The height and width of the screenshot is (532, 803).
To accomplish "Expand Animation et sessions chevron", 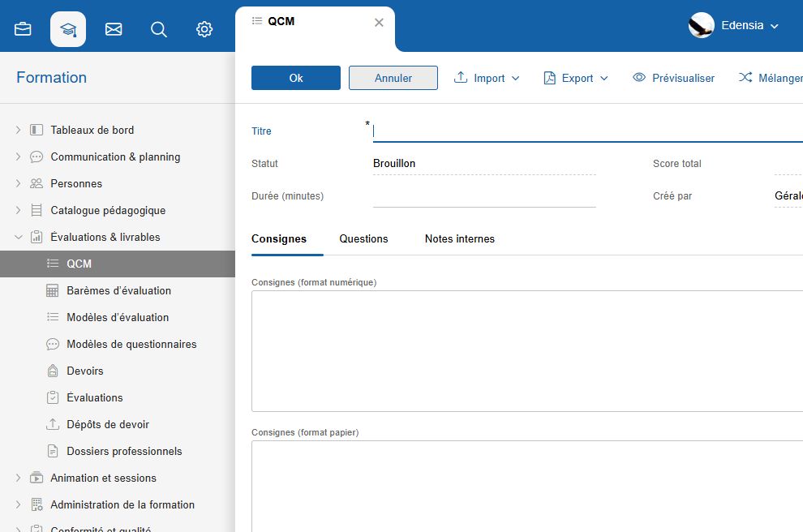I will (19, 478).
